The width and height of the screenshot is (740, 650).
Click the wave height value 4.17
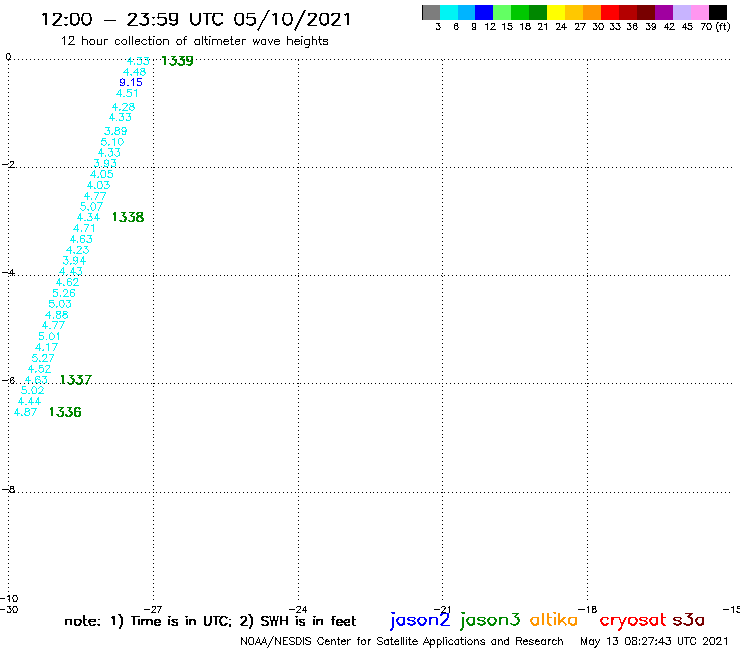(46, 347)
